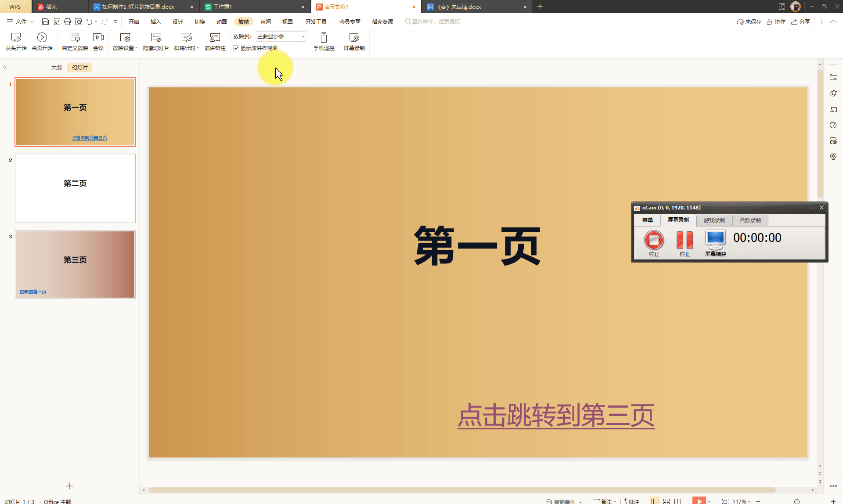Screen dimensions: 843x504
Task: Click slide 2 thumbnail in panel
Action: (x=75, y=188)
